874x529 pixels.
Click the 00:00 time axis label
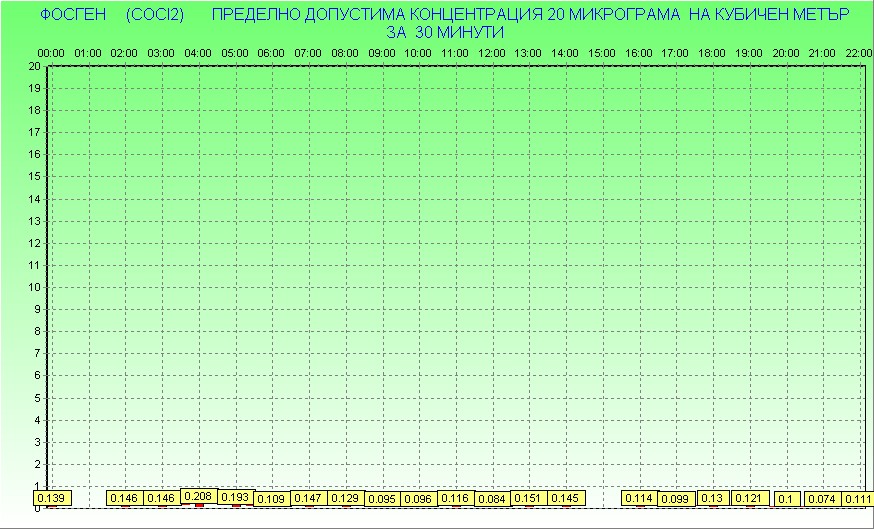(x=51, y=52)
